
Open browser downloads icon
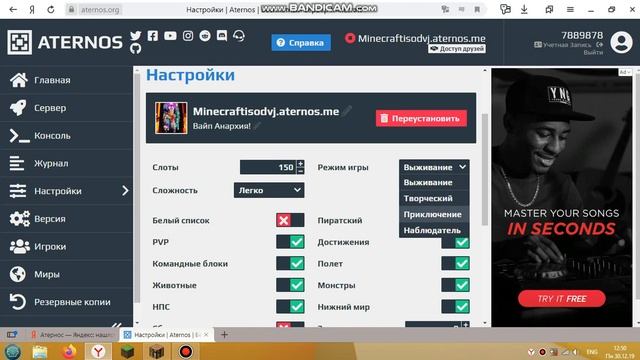click(524, 9)
